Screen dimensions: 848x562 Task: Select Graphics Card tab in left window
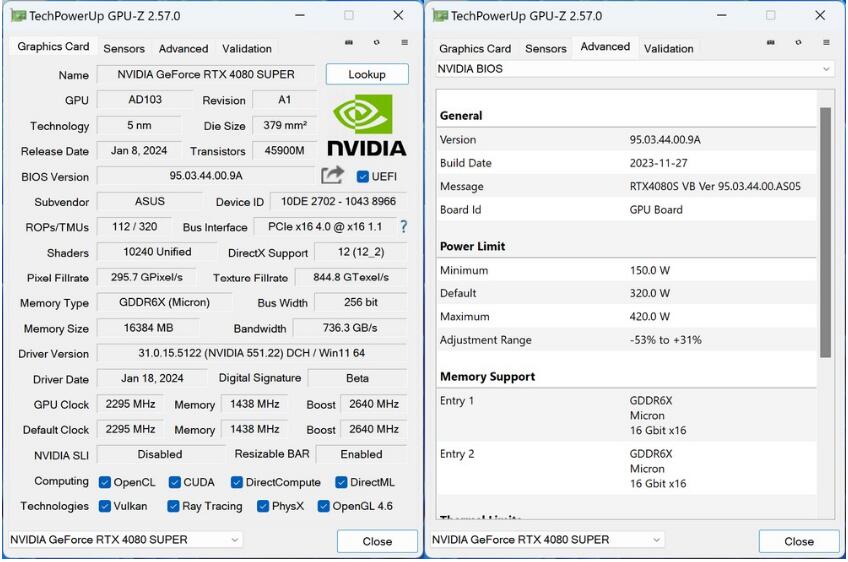(x=53, y=47)
